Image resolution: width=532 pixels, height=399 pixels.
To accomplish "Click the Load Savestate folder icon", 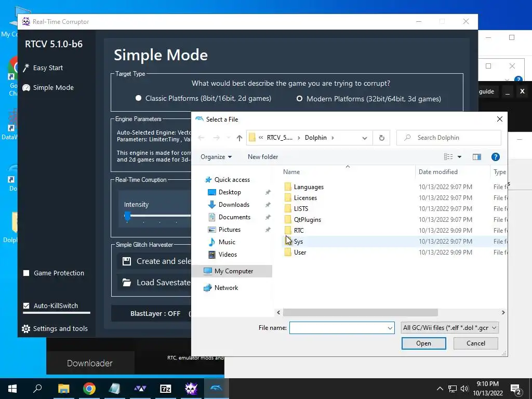I will (127, 283).
